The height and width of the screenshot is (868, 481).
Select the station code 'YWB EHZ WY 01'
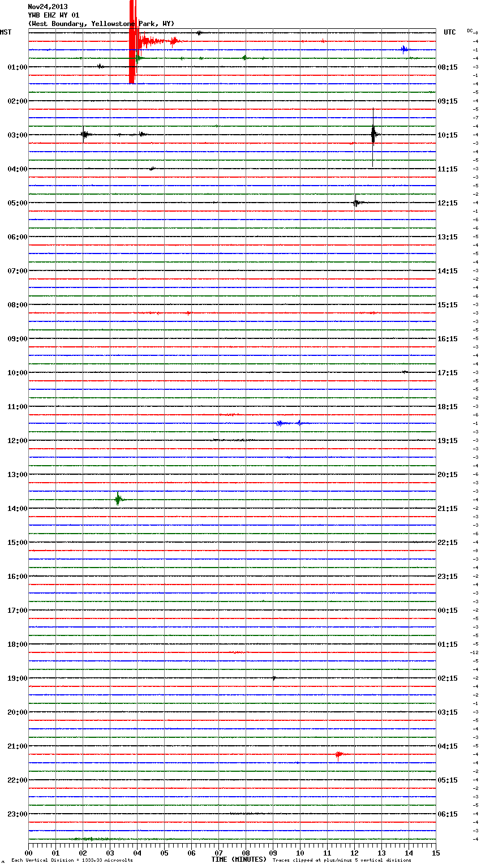point(54,15)
